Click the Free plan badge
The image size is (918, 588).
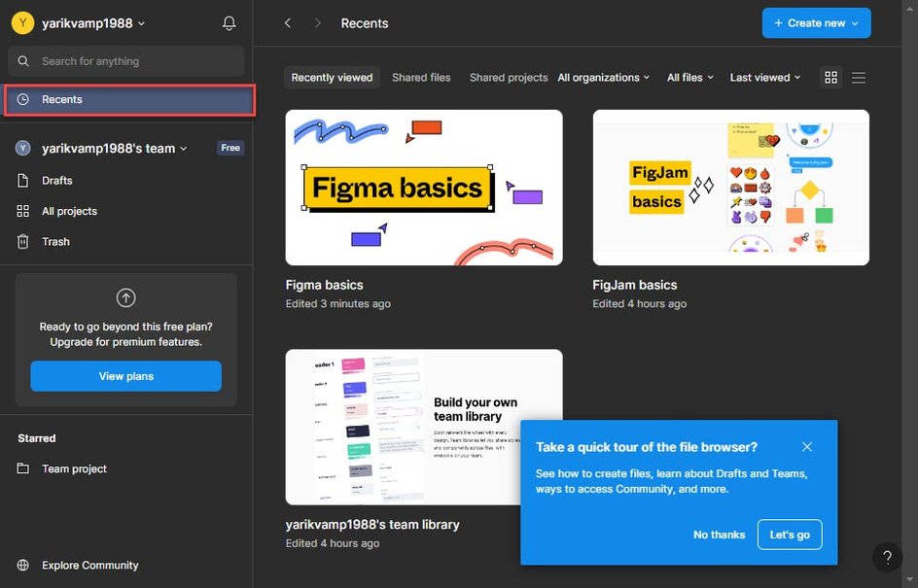[230, 148]
